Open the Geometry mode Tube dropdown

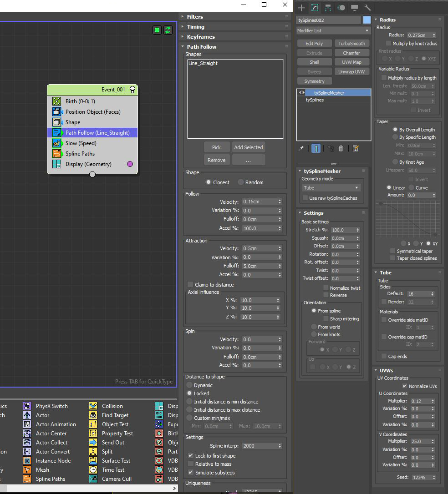coord(331,188)
